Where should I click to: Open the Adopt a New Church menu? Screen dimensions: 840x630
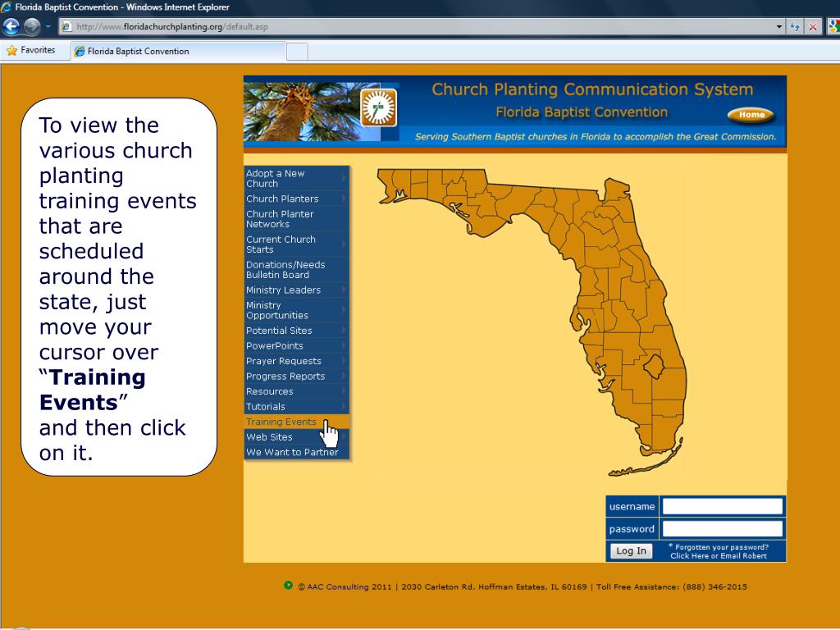[297, 178]
